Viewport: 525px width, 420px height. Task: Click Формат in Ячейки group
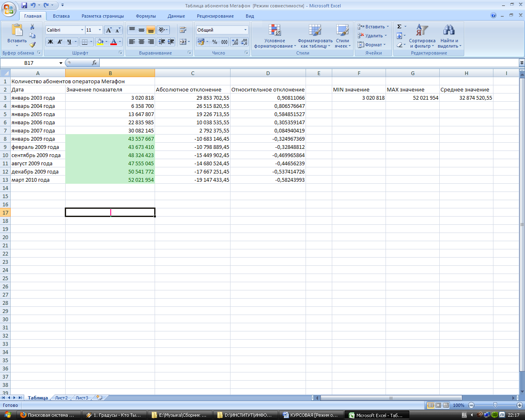[x=372, y=45]
